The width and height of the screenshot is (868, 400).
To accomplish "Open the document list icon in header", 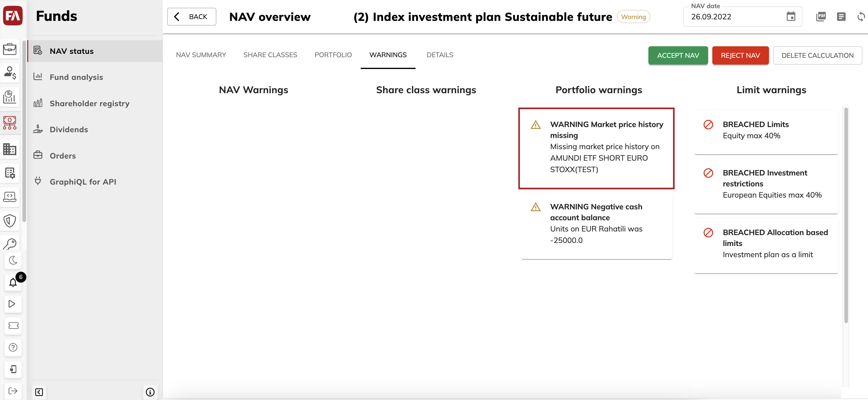I will tap(841, 16).
